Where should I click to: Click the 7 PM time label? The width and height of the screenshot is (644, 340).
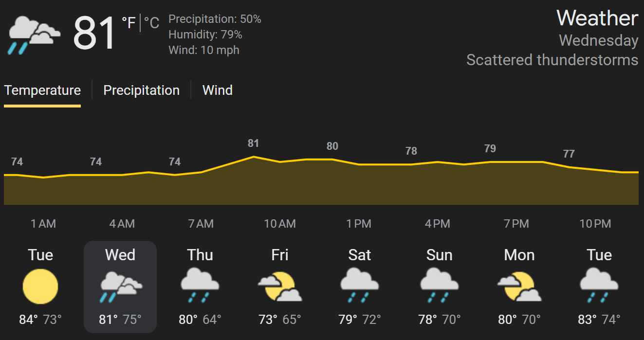pos(516,224)
